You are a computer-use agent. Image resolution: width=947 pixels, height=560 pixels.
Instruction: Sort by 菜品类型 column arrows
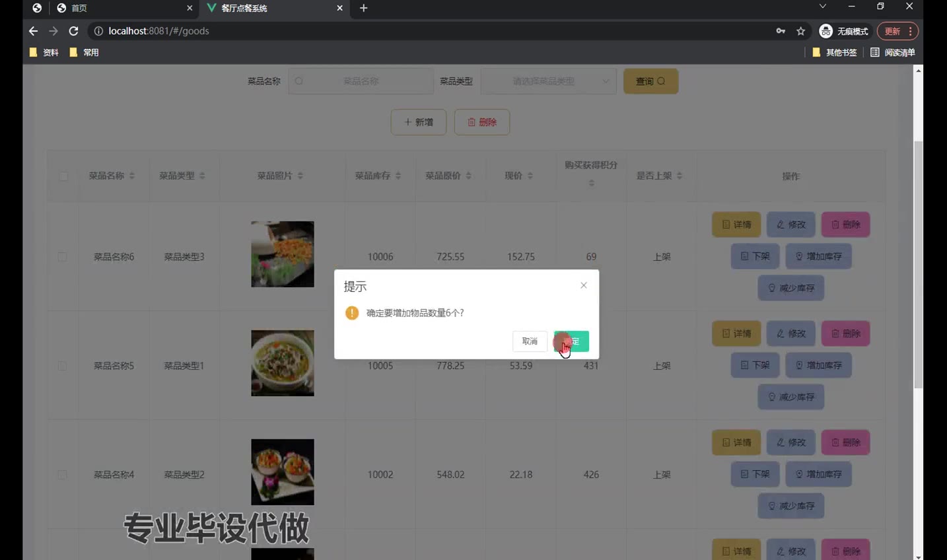(x=202, y=176)
